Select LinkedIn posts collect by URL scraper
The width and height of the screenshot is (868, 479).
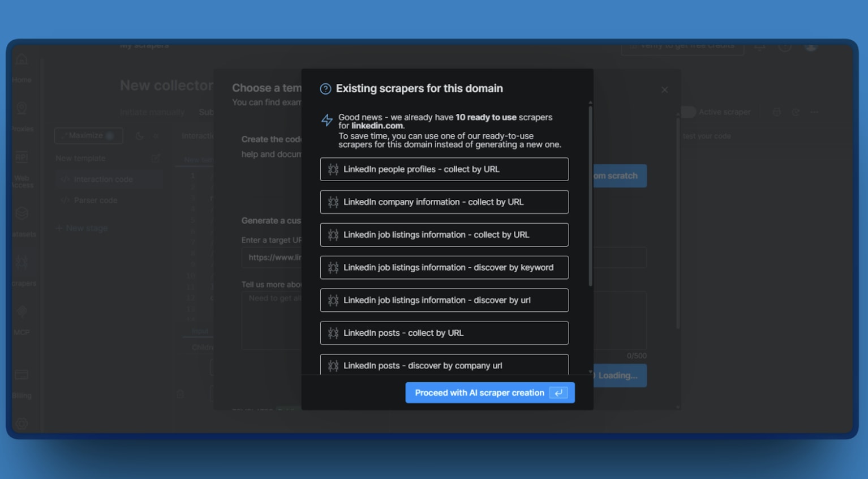(x=444, y=333)
